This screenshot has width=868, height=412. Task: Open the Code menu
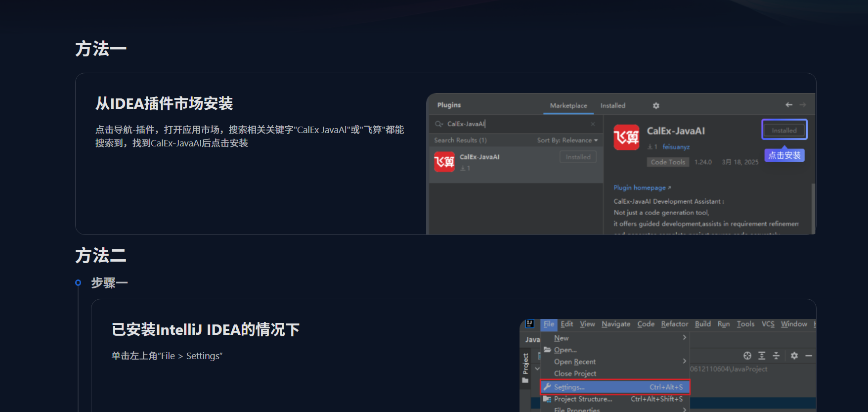pyautogui.click(x=646, y=324)
